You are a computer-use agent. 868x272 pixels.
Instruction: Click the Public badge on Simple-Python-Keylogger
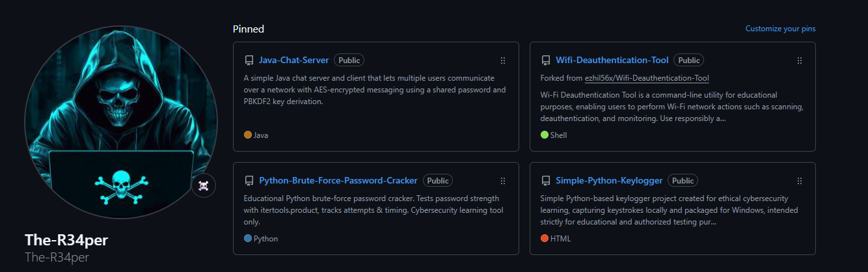click(683, 181)
